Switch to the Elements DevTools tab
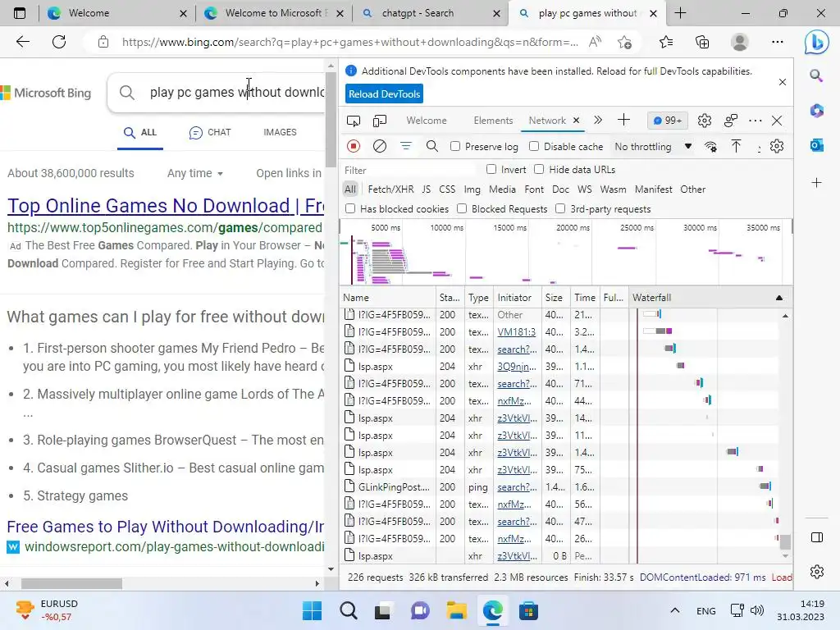Screen dimensions: 840x630 (x=493, y=121)
